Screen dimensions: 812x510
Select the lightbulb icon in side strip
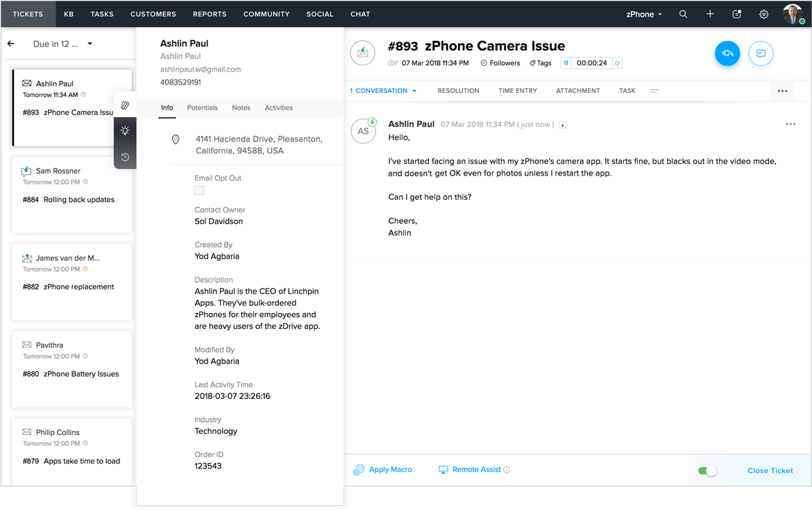pos(125,130)
